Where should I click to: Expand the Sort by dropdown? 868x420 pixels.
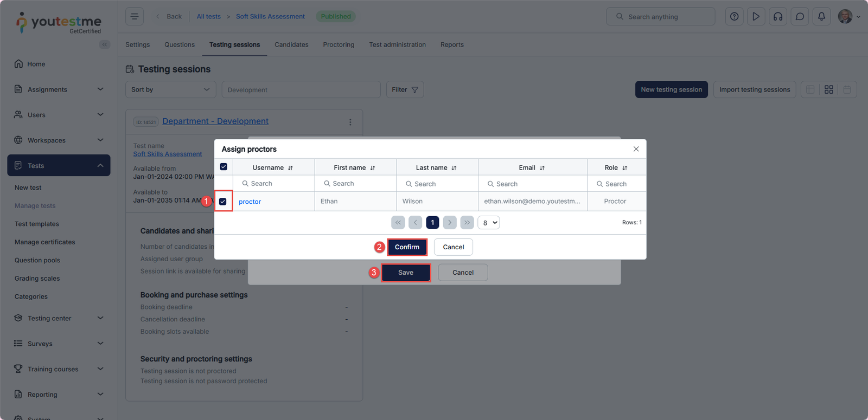click(x=170, y=89)
